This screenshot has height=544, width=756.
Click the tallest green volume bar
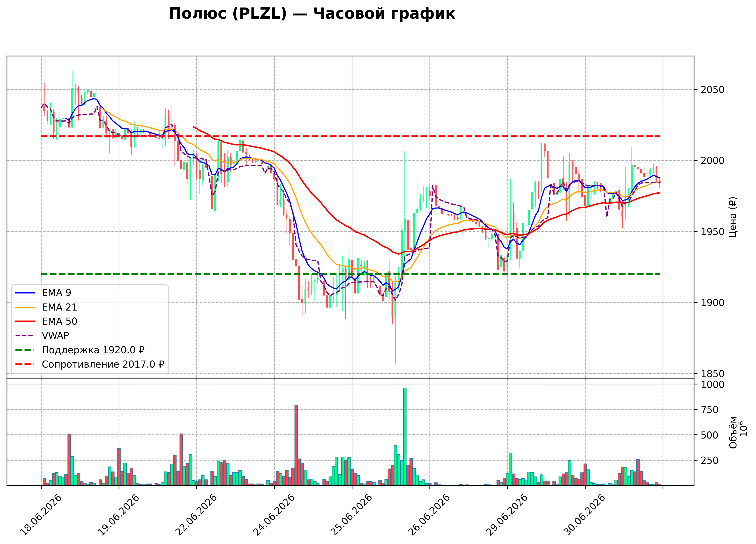[405, 437]
